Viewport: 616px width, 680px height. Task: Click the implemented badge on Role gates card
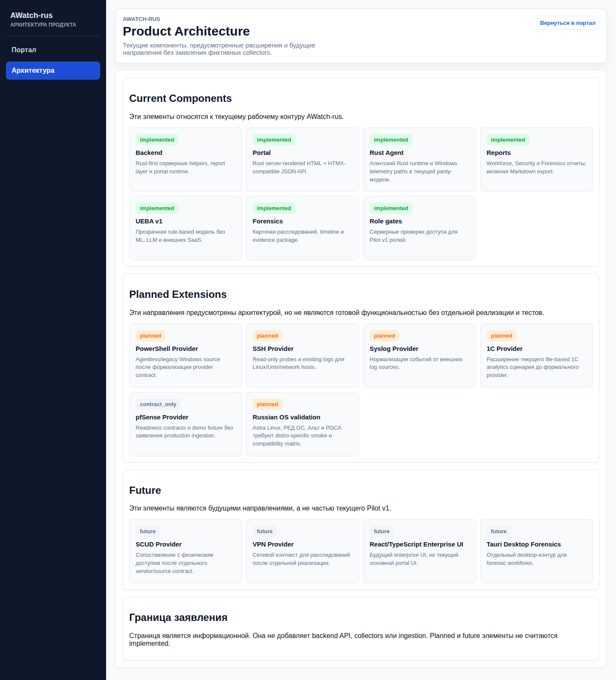[391, 208]
